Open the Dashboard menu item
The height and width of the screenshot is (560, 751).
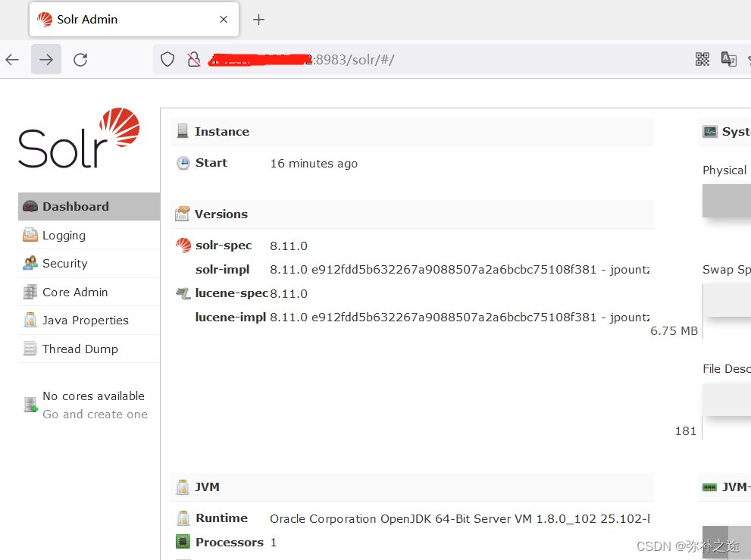89,206
